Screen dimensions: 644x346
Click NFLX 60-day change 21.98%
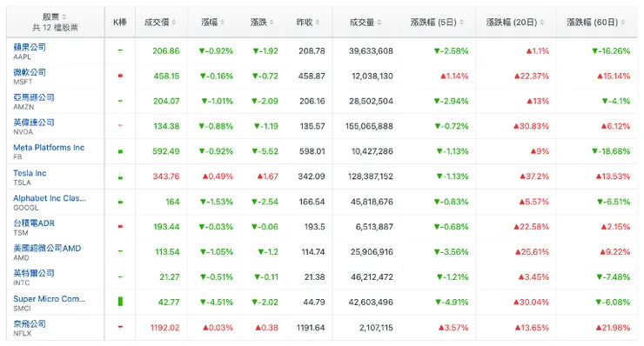pyautogui.click(x=613, y=328)
